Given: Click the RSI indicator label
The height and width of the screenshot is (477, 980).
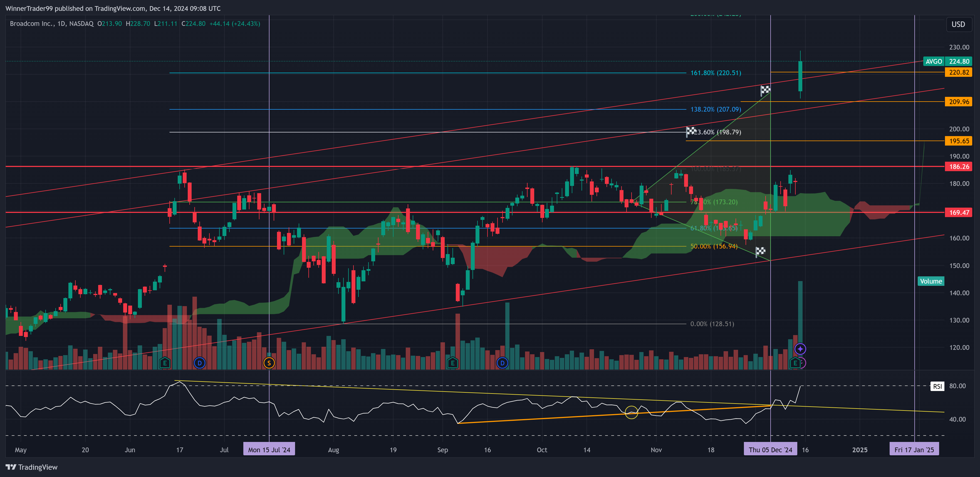Looking at the screenshot, I should (x=937, y=386).
